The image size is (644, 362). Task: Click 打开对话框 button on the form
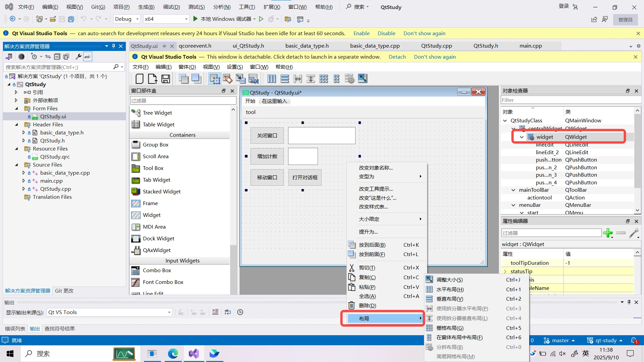(305, 177)
